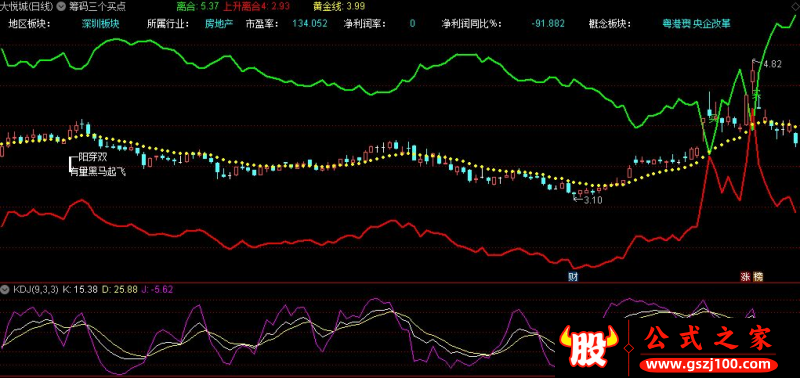Open the 深圳板块 region link
The image size is (800, 378).
(101, 23)
